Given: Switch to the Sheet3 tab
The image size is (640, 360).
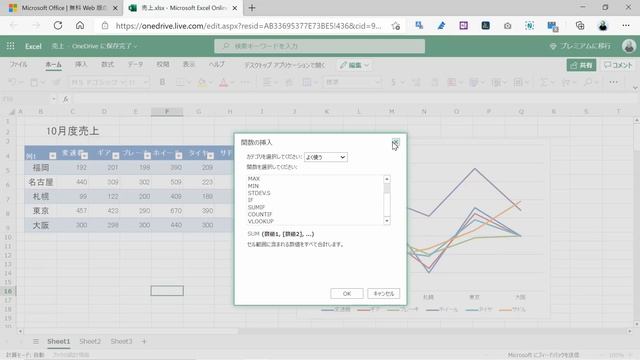Looking at the screenshot, I should click(x=121, y=341).
